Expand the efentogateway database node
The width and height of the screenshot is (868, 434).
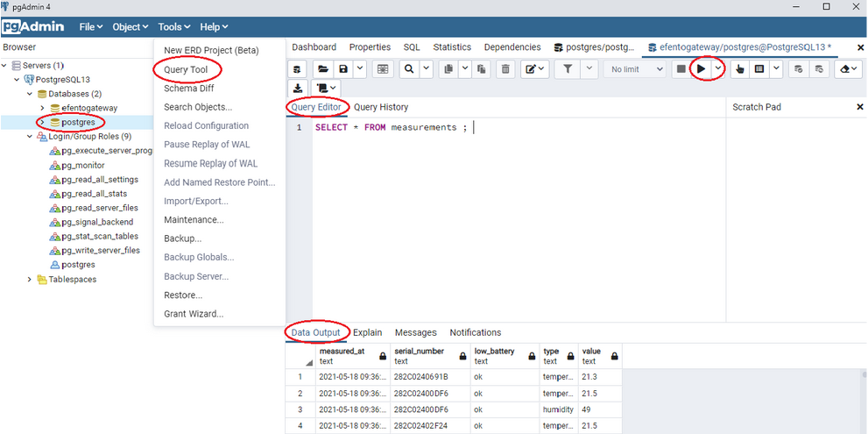pyautogui.click(x=42, y=108)
